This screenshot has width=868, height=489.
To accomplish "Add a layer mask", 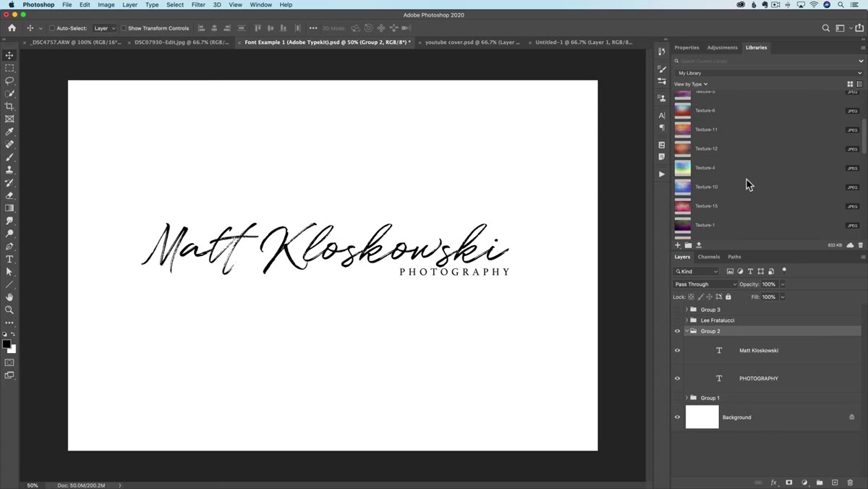I will click(x=789, y=482).
